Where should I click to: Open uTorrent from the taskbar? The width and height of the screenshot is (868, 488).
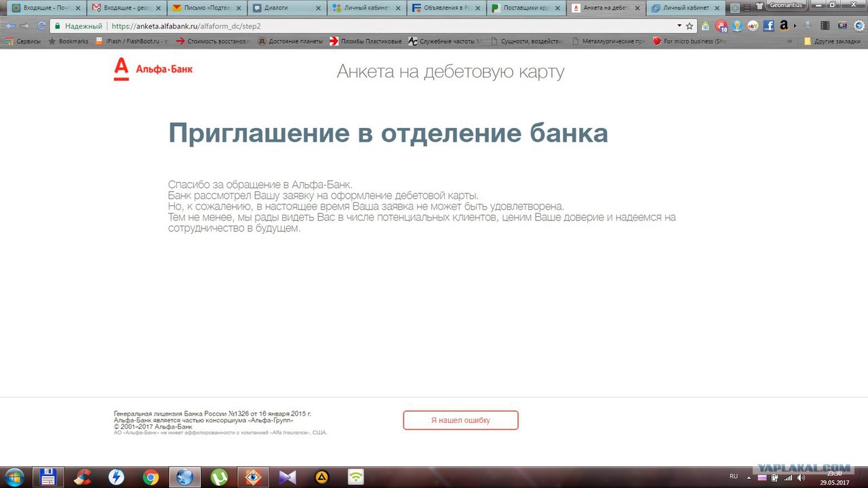point(219,477)
